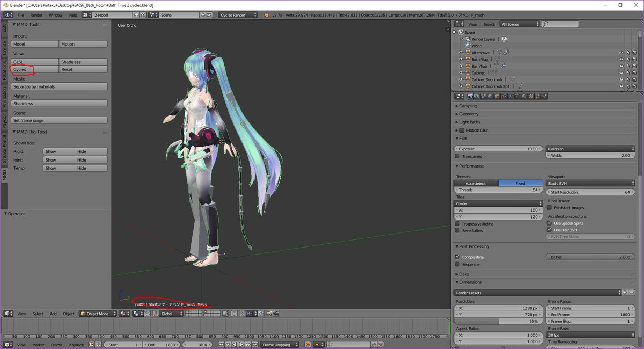Open the Static BVH viewport dropdown
The width and height of the screenshot is (644, 349).
[x=590, y=183]
